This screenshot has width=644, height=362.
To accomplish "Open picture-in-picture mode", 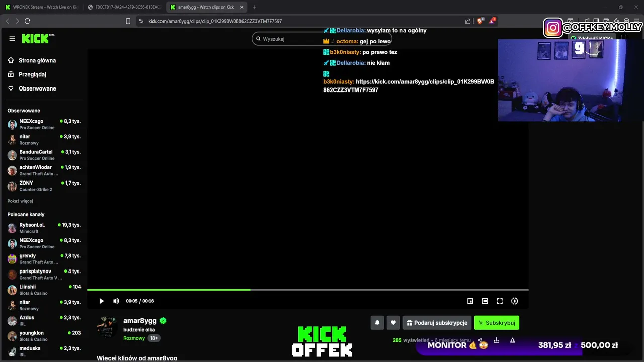I will (470, 301).
